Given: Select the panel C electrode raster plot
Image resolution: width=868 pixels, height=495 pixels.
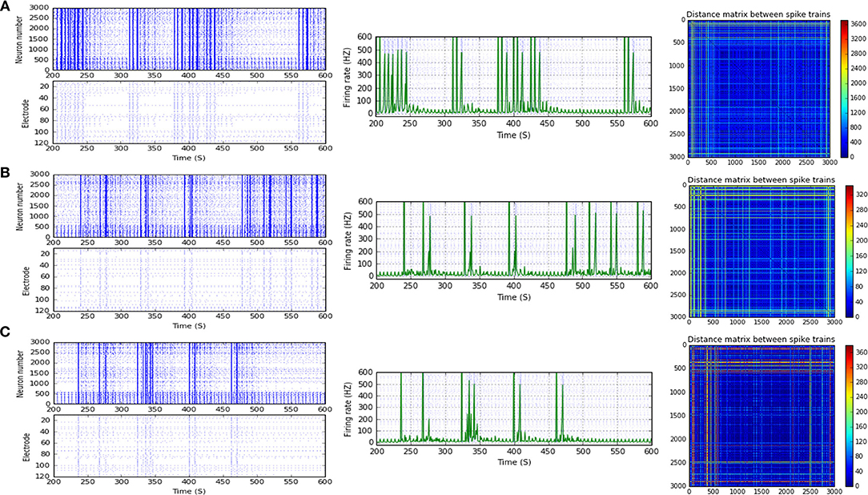Looking at the screenshot, I should pos(189,445).
